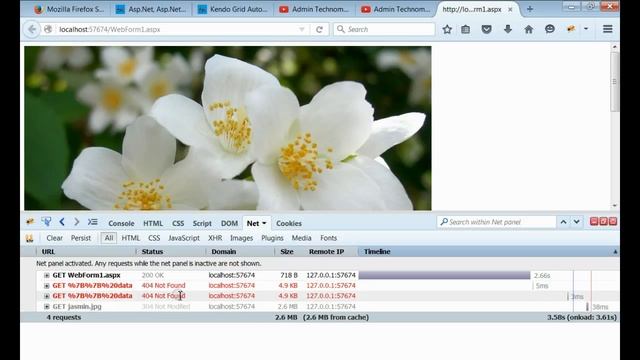The image size is (640, 360).
Task: Switch to Firebug Cookies panel
Action: (x=289, y=223)
